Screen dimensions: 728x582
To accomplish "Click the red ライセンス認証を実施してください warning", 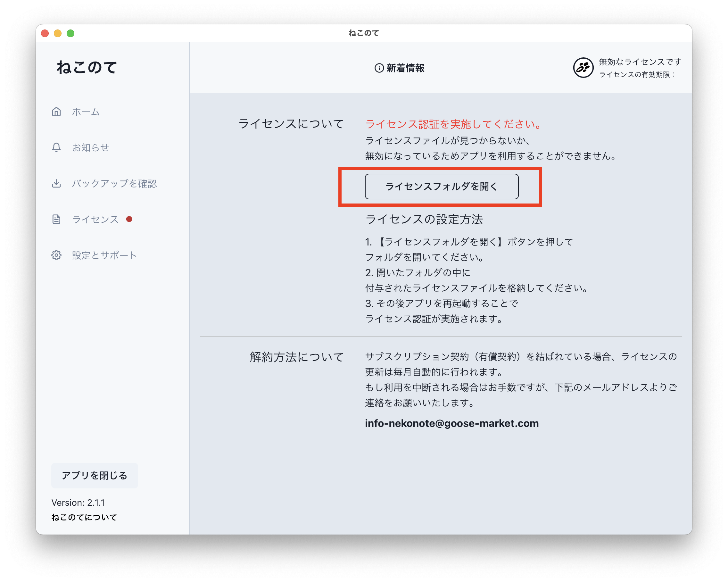I will click(453, 124).
